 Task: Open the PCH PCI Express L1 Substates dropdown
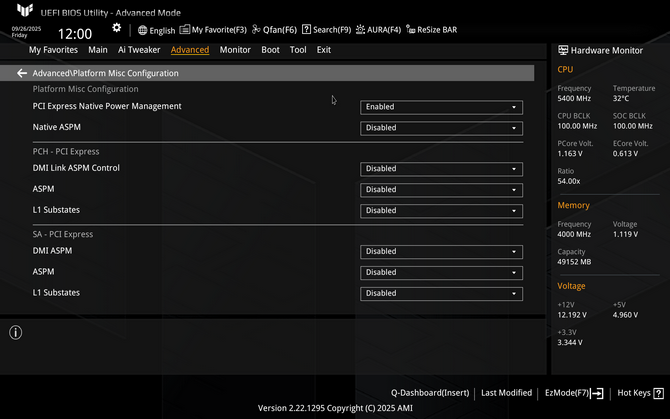[441, 211]
